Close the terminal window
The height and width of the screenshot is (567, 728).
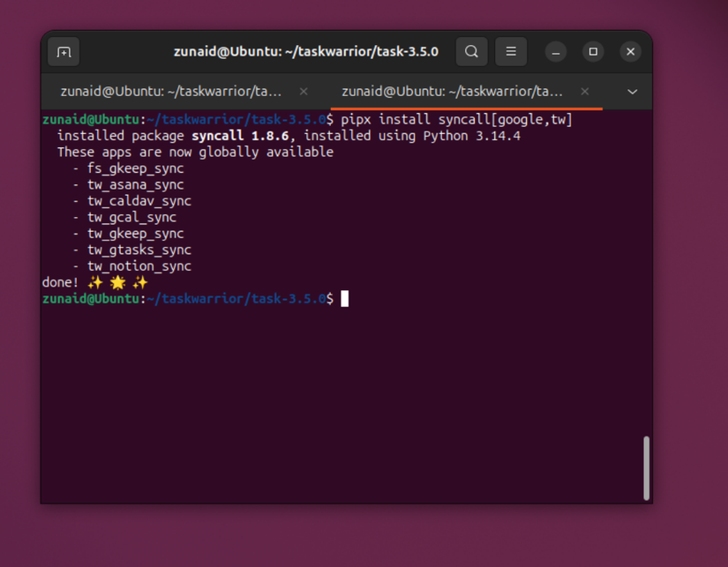[631, 51]
